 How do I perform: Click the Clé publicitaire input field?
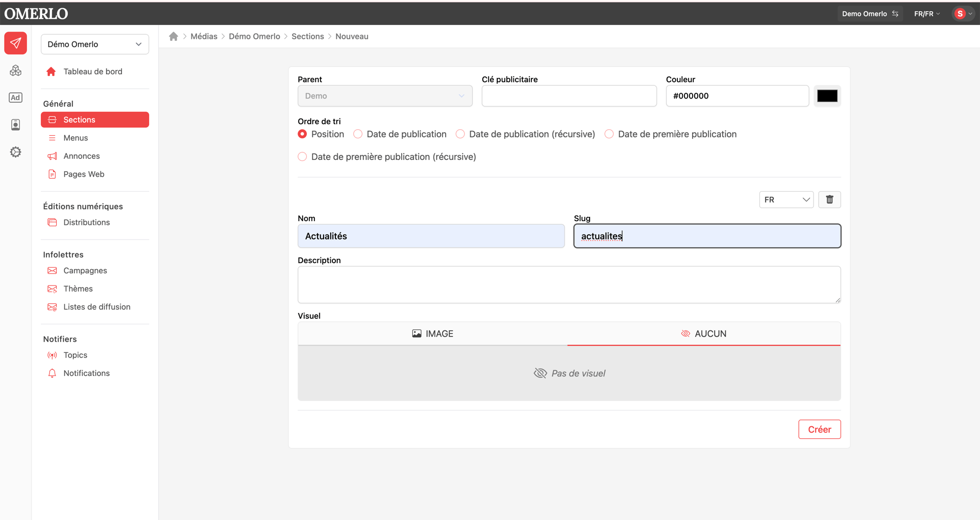[x=569, y=96]
